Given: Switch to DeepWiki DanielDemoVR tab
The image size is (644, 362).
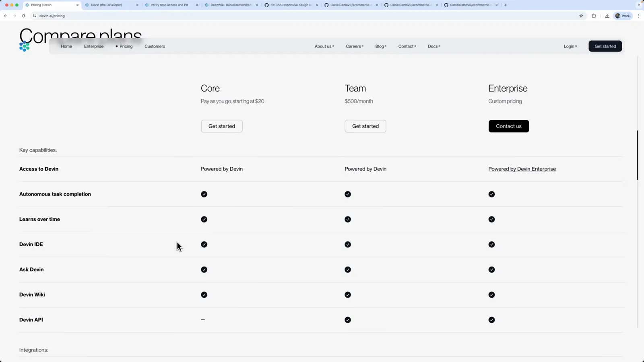Looking at the screenshot, I should [x=231, y=5].
